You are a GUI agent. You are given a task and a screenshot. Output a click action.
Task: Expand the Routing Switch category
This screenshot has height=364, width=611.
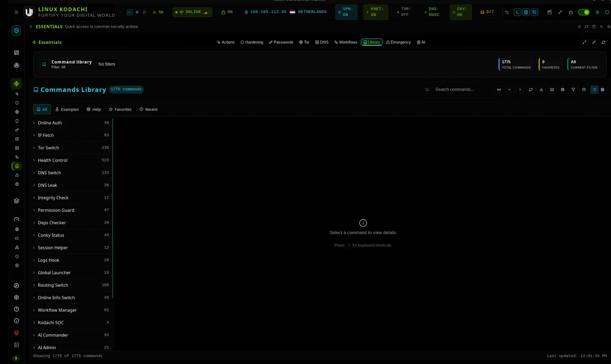71,285
